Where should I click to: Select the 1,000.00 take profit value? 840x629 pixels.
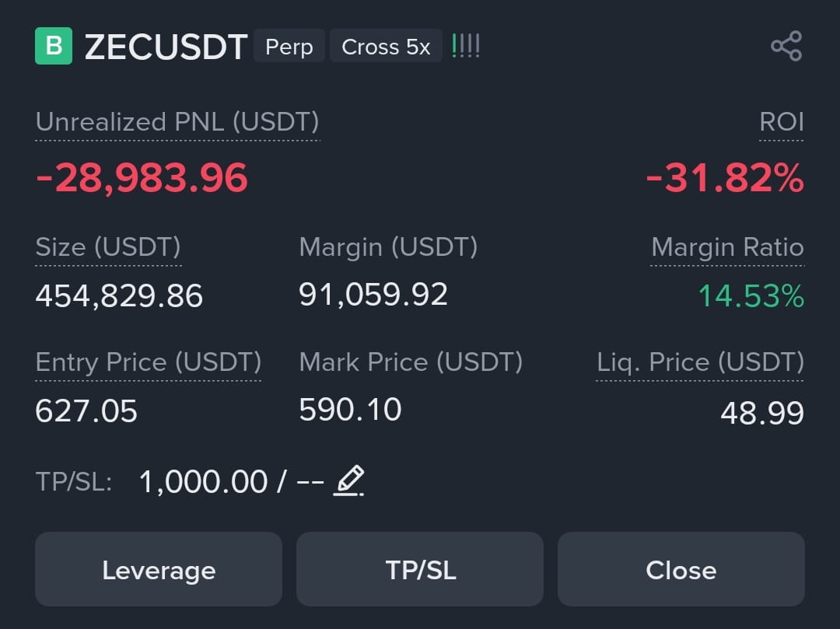pos(203,482)
